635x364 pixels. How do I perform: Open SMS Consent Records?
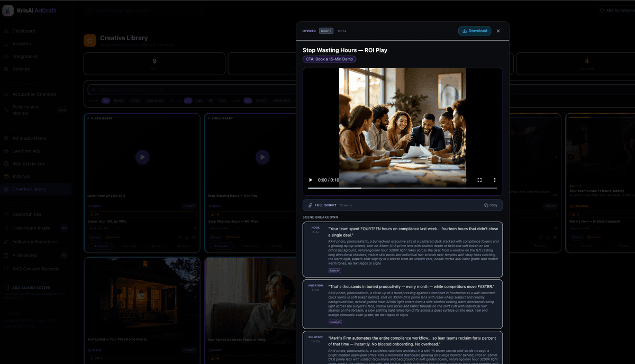[x=36, y=269]
